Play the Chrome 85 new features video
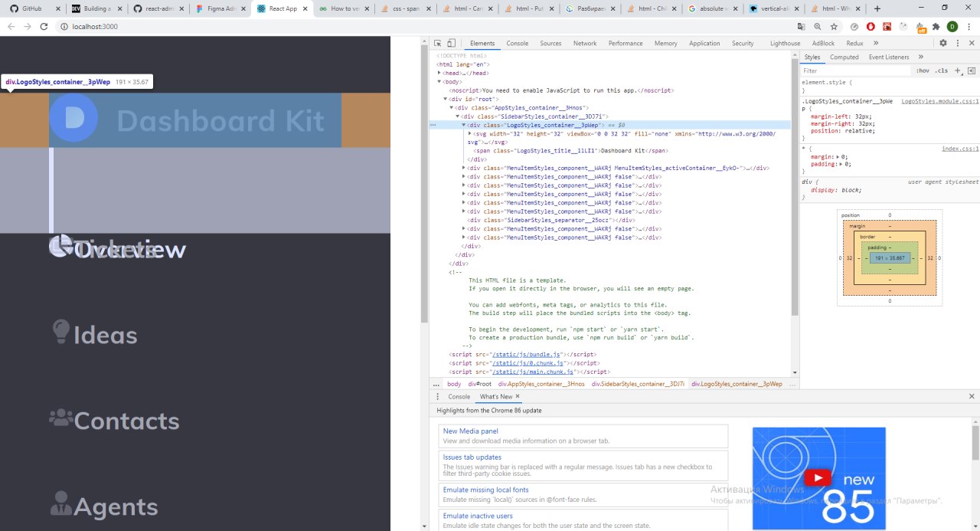Image resolution: width=980 pixels, height=531 pixels. (x=818, y=478)
